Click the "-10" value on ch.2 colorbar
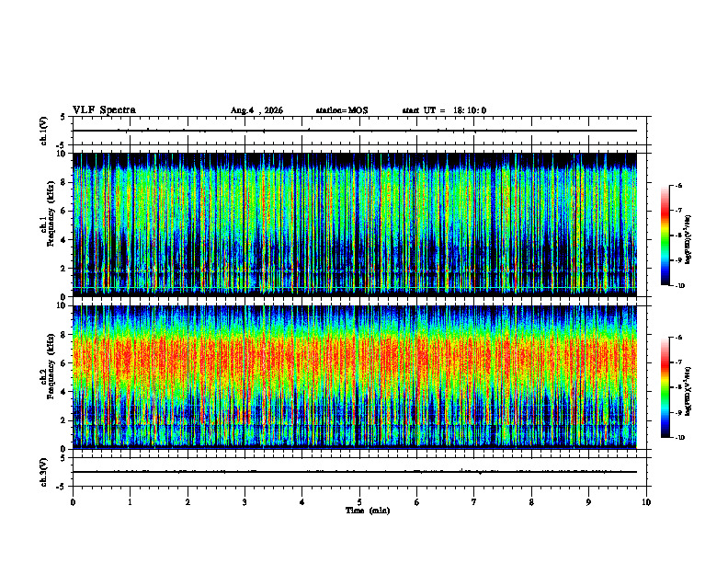This screenshot has height=563, width=728. (679, 438)
